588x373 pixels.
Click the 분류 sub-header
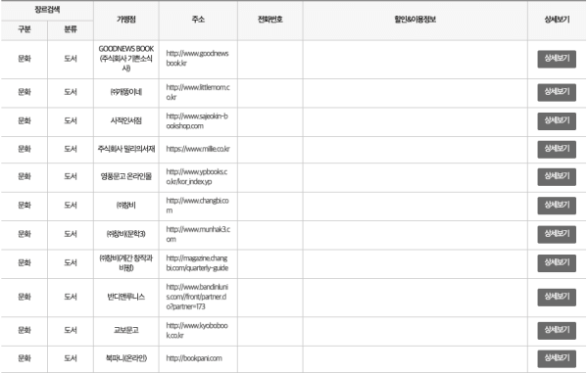[71, 29]
